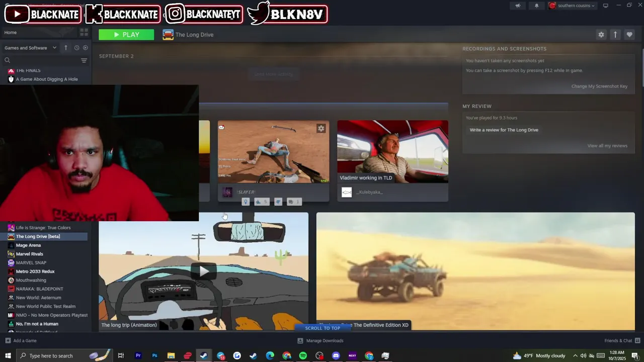Open Manage Downloads
The image size is (644, 362).
pyautogui.click(x=320, y=340)
